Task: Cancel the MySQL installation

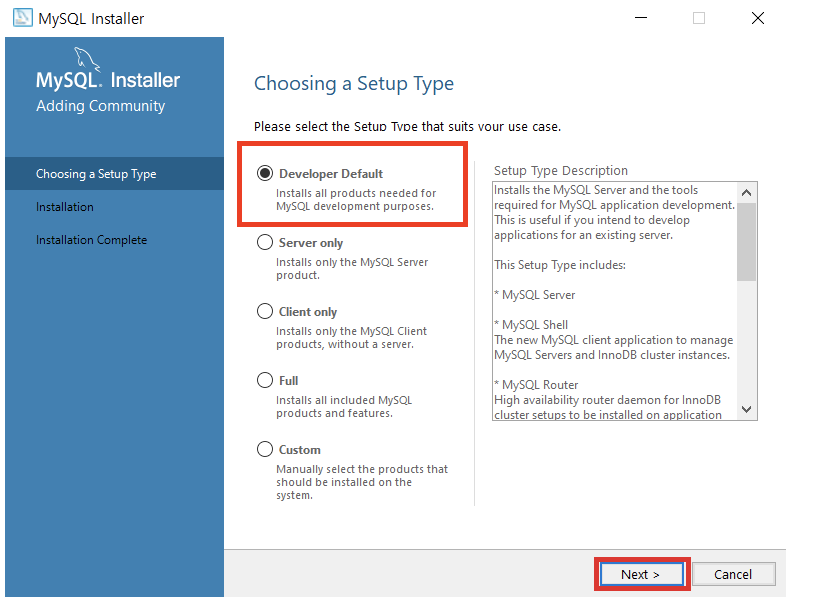Action: [734, 574]
